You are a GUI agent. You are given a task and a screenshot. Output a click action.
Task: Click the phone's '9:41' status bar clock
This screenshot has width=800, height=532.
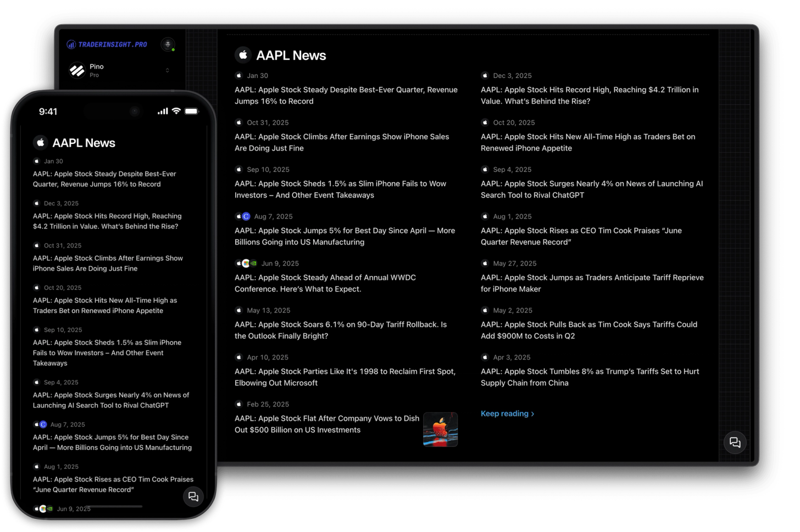tap(48, 111)
